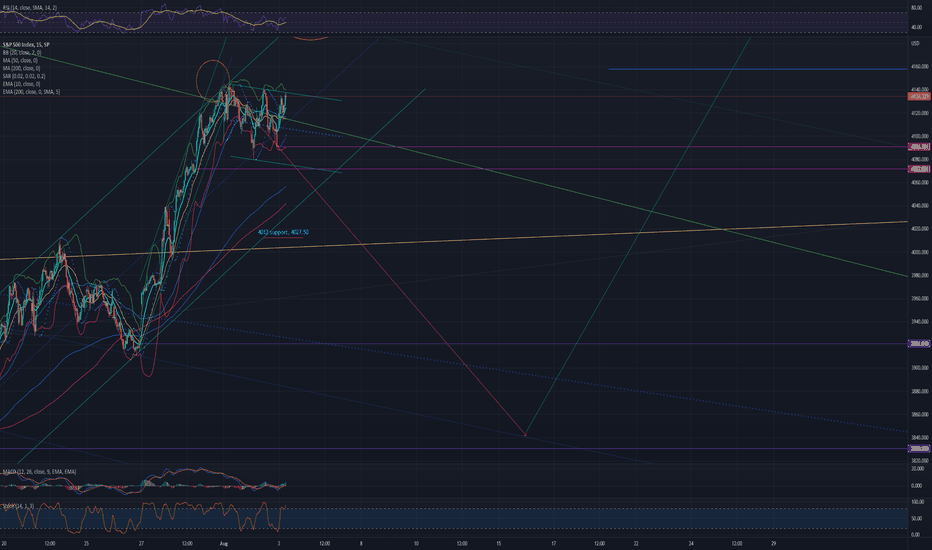Select the MA (50, close, 0) legend
This screenshot has height=550, width=932.
[20, 61]
